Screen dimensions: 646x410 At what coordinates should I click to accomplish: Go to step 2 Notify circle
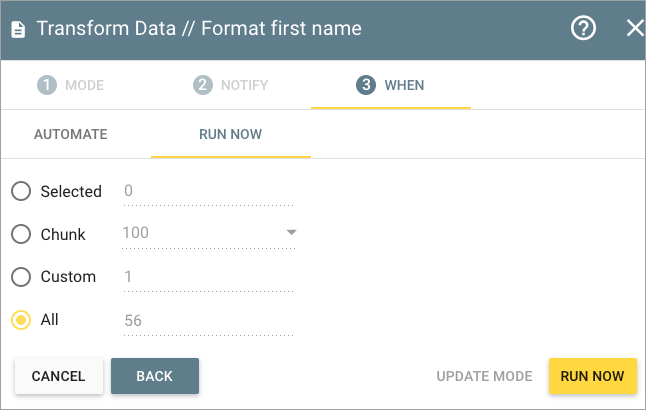click(x=203, y=85)
